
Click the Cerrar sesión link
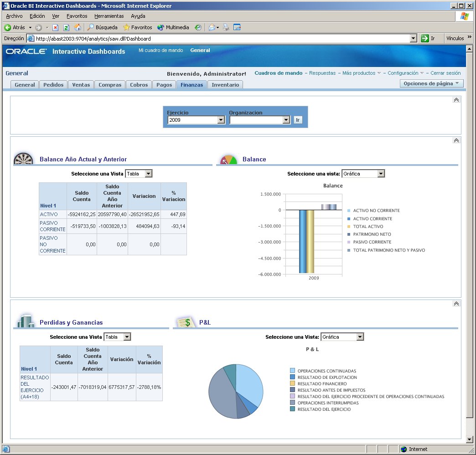(445, 73)
